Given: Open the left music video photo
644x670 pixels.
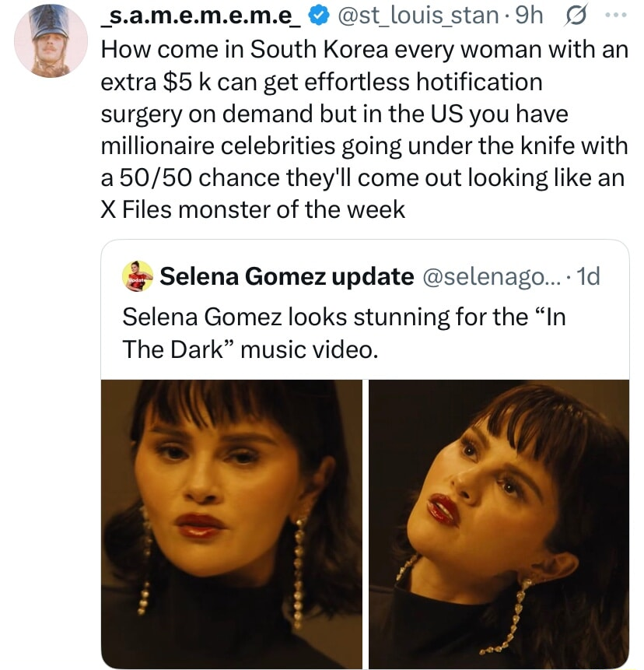Looking at the screenshot, I should (232, 523).
